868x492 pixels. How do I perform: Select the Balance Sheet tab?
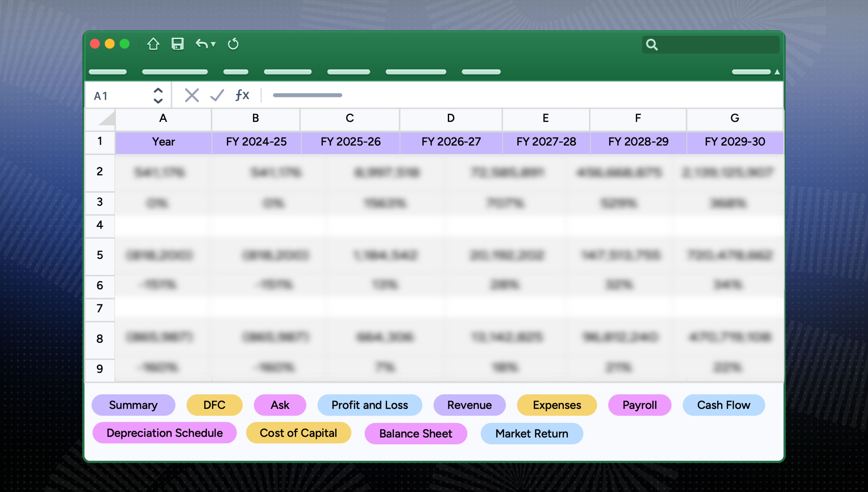pos(416,434)
